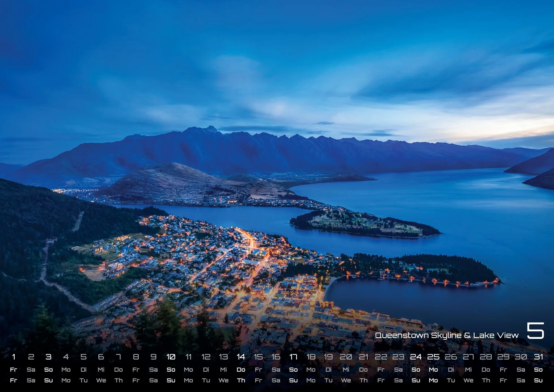Click day number '21' in calendar strip

click(x=363, y=357)
